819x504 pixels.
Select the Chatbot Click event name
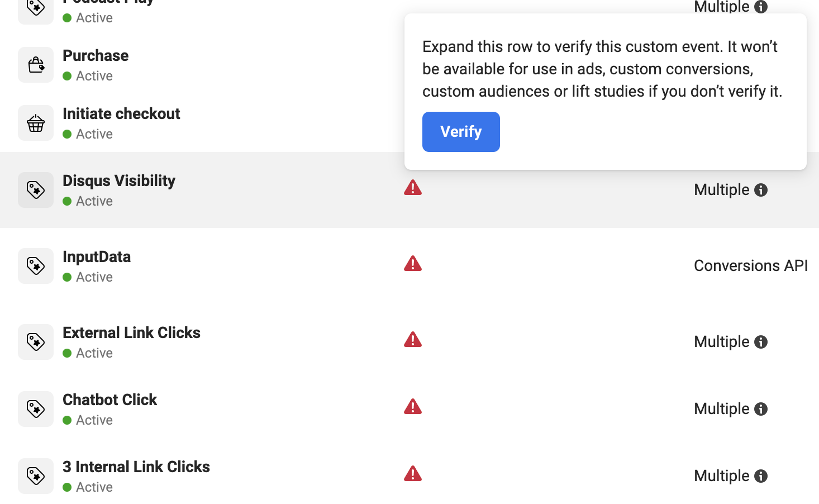pyautogui.click(x=109, y=400)
